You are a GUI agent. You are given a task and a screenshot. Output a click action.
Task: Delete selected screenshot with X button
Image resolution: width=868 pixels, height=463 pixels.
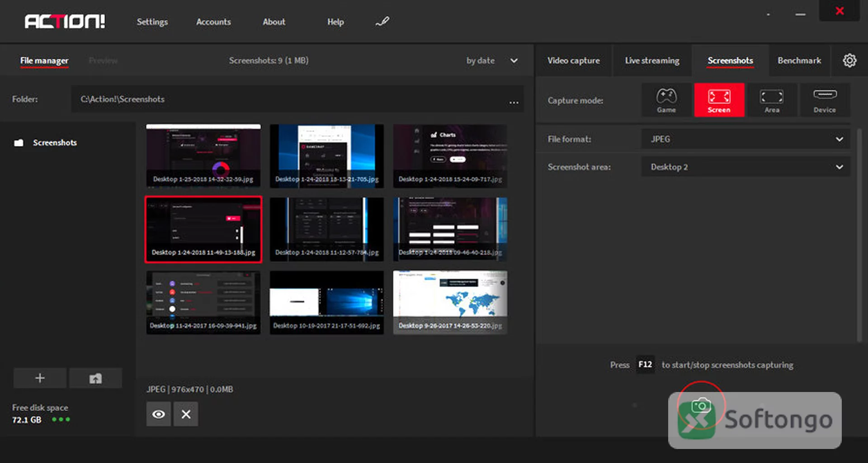pos(186,414)
